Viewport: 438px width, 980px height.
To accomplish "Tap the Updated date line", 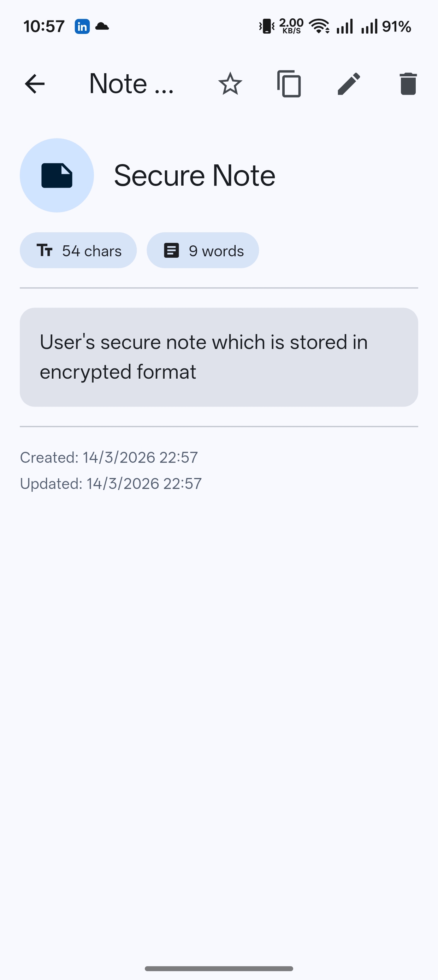I will 111,484.
